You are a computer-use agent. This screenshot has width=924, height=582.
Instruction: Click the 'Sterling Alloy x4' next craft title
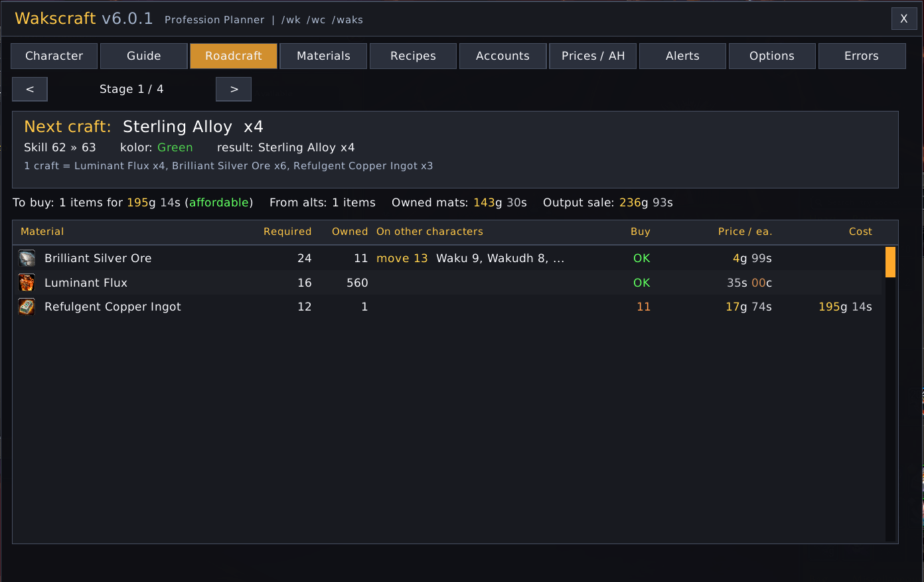[193, 127]
